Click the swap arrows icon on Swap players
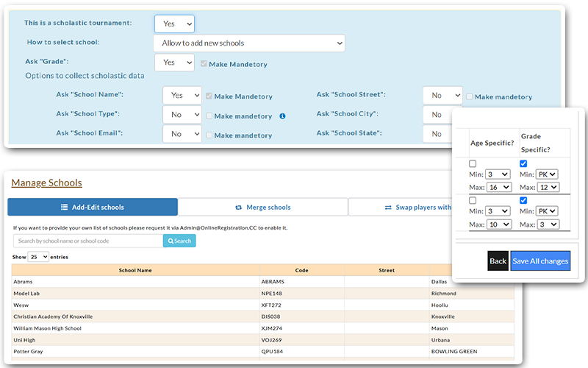Viewport: 588px width, 368px height. point(388,208)
